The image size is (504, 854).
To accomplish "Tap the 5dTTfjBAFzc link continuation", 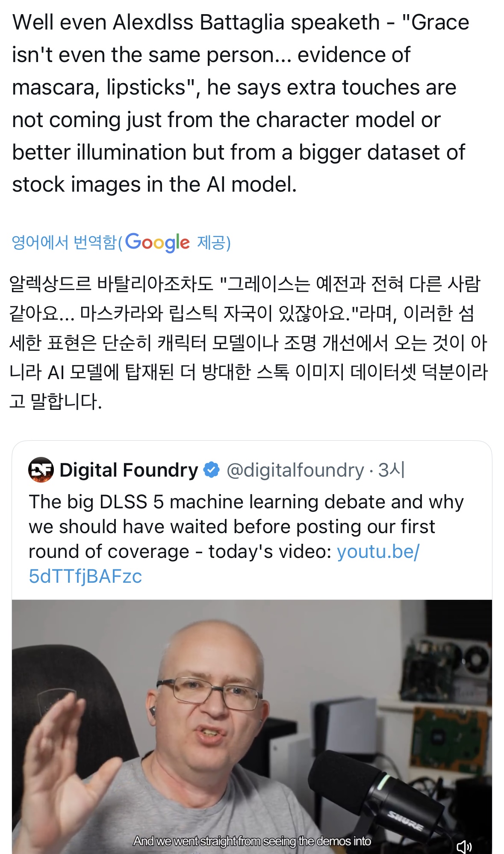I will pos(85,576).
